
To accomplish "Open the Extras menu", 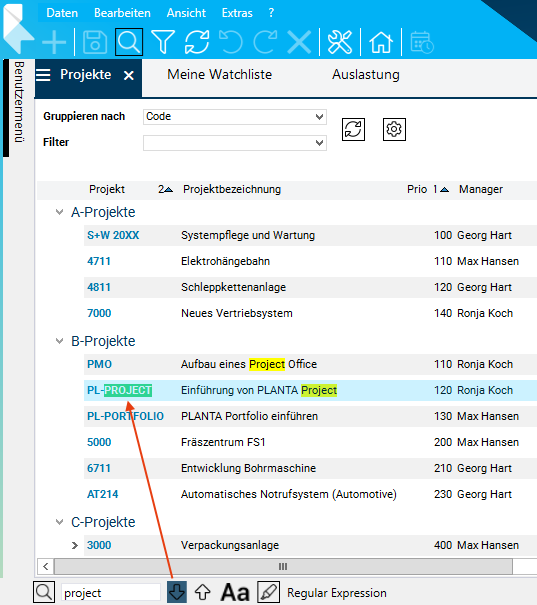I will [x=237, y=13].
